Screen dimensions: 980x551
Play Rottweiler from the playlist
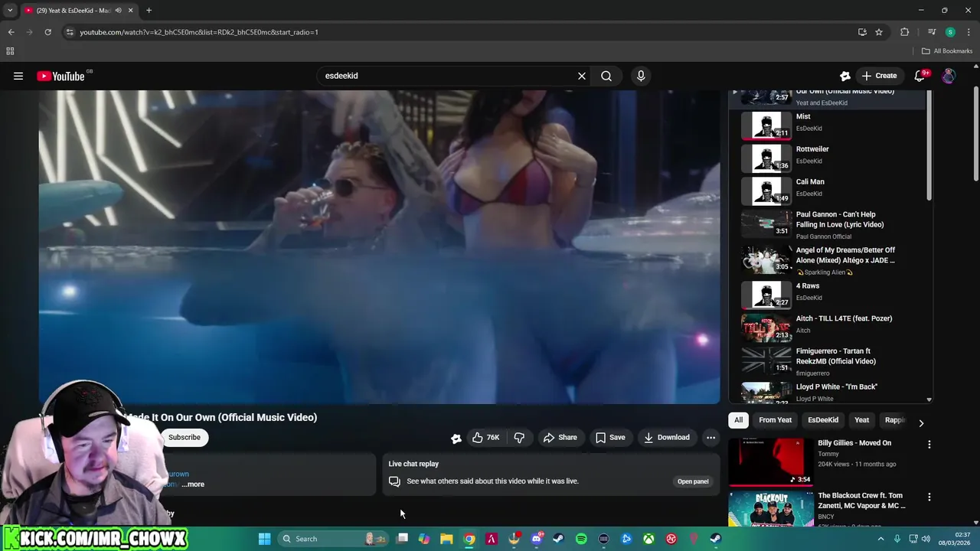click(827, 157)
